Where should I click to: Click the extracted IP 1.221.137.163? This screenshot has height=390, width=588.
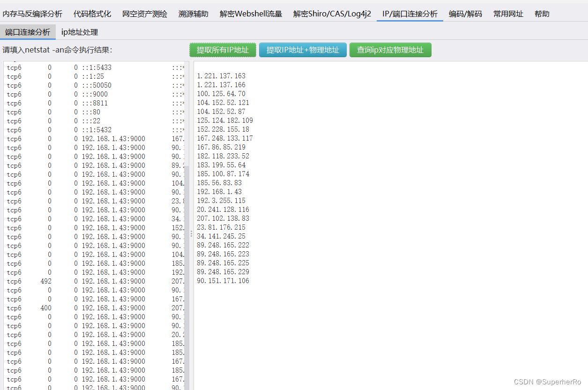pyautogui.click(x=221, y=75)
